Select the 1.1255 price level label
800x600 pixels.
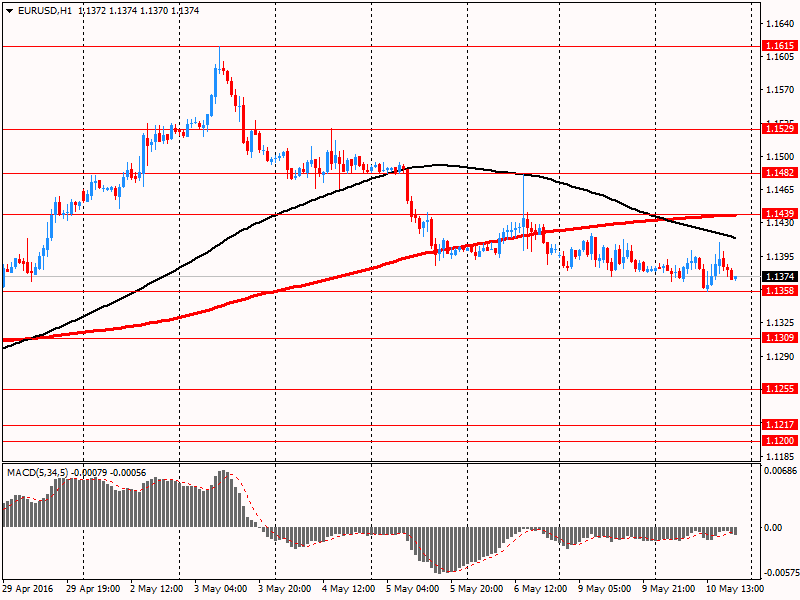780,389
